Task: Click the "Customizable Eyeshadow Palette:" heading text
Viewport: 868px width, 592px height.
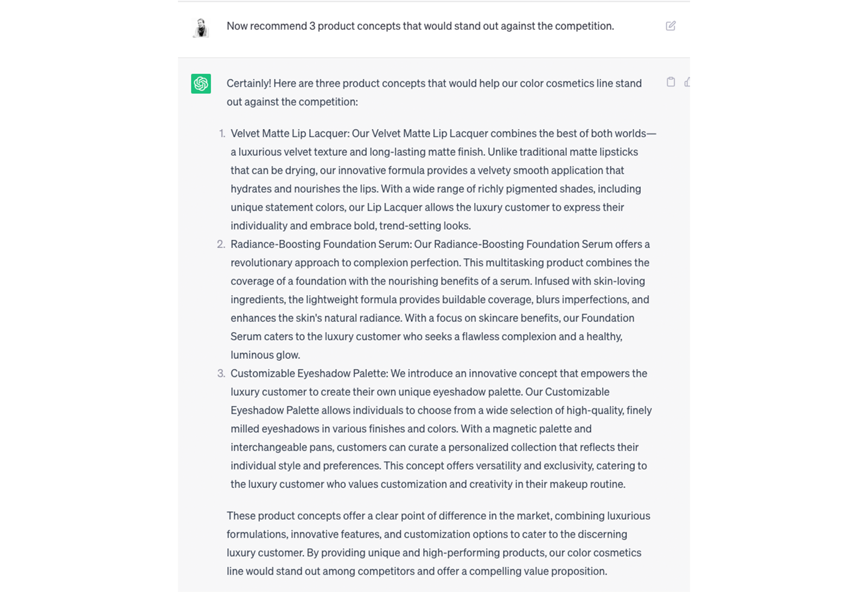Action: point(309,373)
